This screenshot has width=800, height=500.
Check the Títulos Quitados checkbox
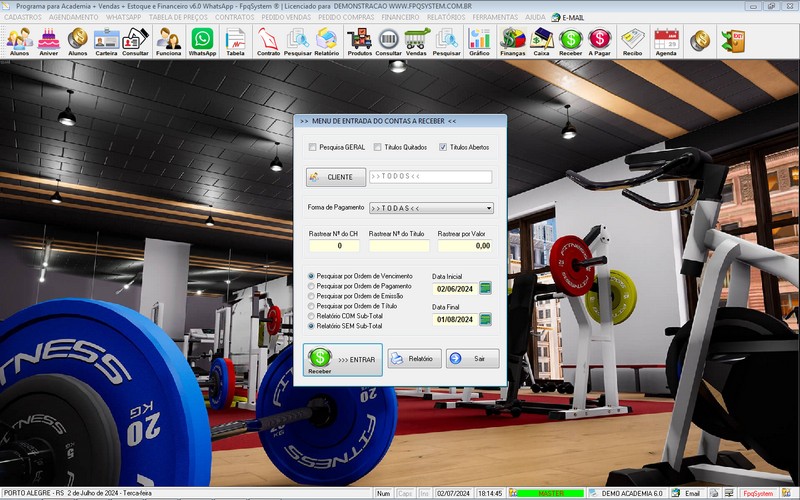(377, 147)
